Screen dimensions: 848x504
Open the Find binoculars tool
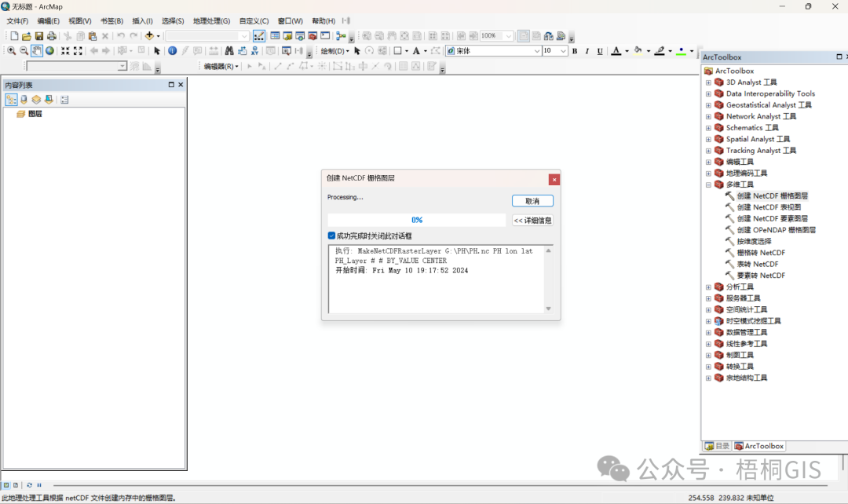click(x=229, y=51)
